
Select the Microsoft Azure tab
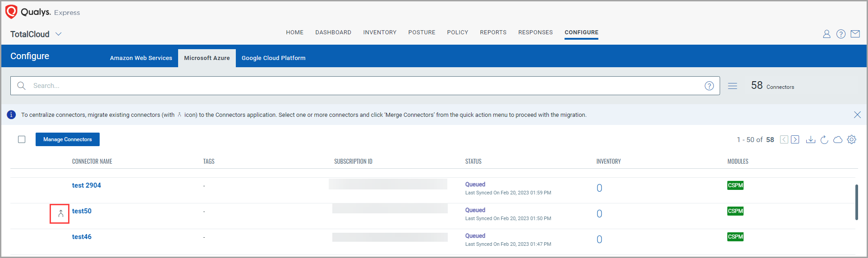[207, 58]
